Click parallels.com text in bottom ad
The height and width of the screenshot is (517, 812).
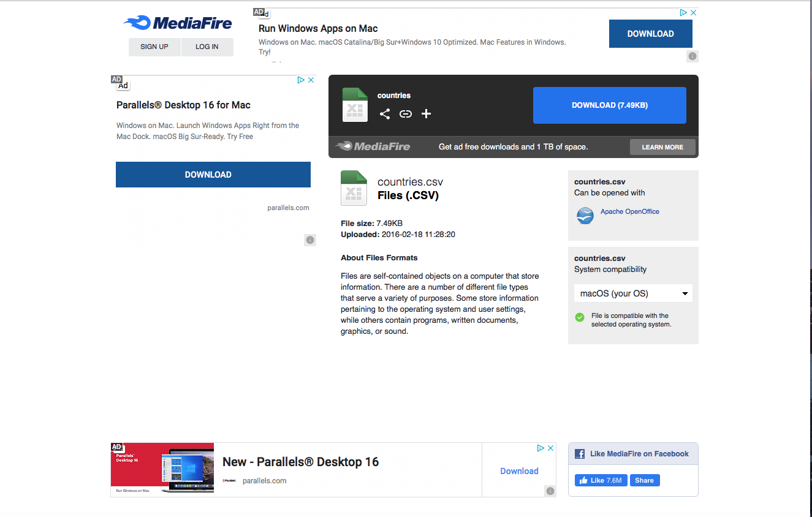265,481
